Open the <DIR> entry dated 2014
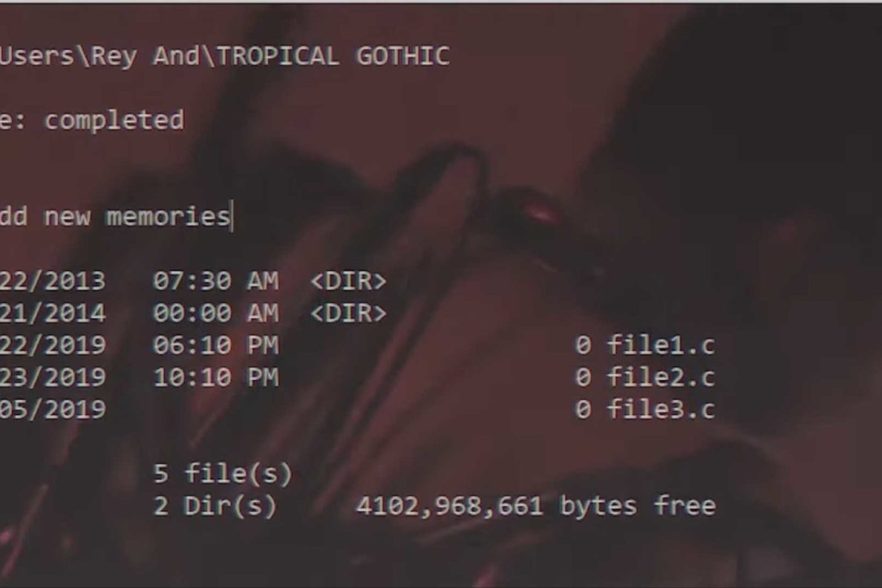Viewport: 882px width, 588px height. (x=348, y=313)
